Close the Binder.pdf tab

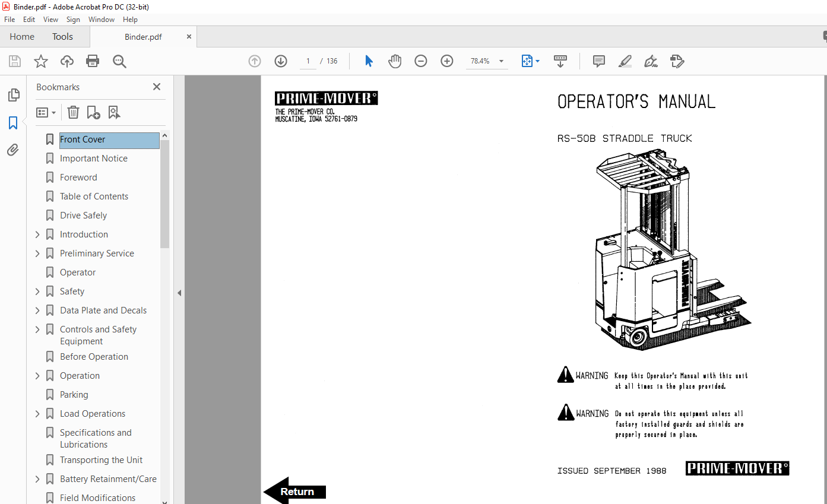[x=189, y=37]
